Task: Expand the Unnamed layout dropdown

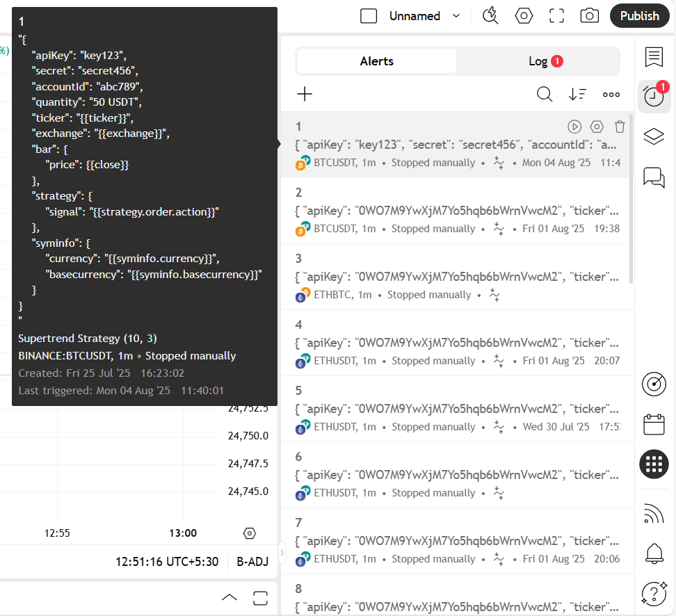Action: click(456, 16)
